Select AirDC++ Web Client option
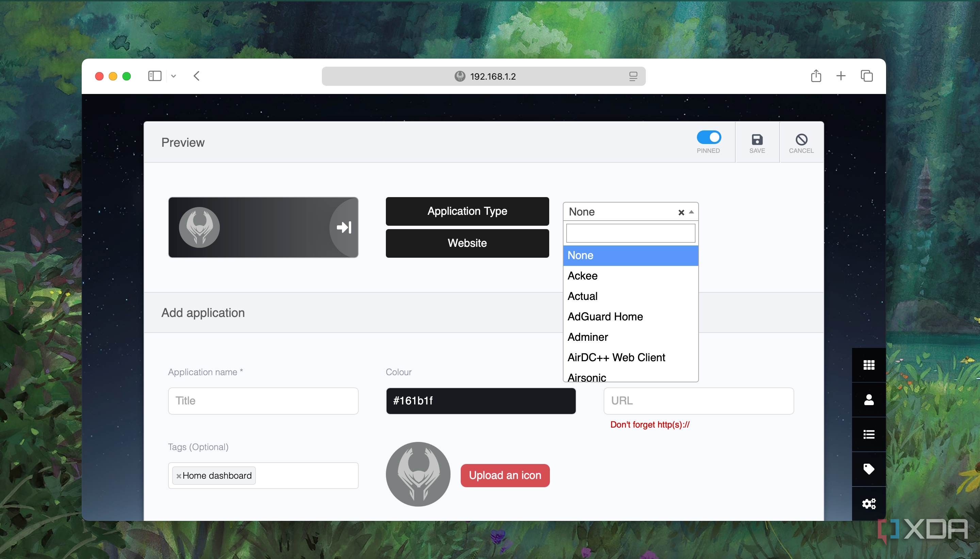Viewport: 980px width, 559px height. [631, 357]
